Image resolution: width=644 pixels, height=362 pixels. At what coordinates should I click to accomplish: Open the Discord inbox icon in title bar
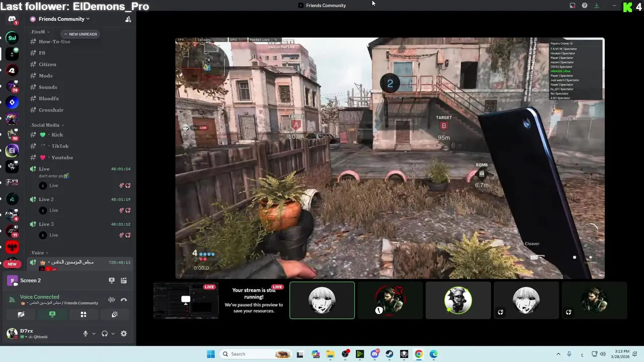coord(573,6)
